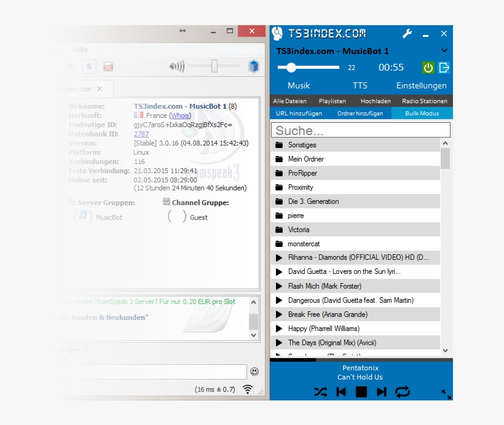Open the Victoria folder
This screenshot has width=504, height=425.
pyautogui.click(x=355, y=230)
